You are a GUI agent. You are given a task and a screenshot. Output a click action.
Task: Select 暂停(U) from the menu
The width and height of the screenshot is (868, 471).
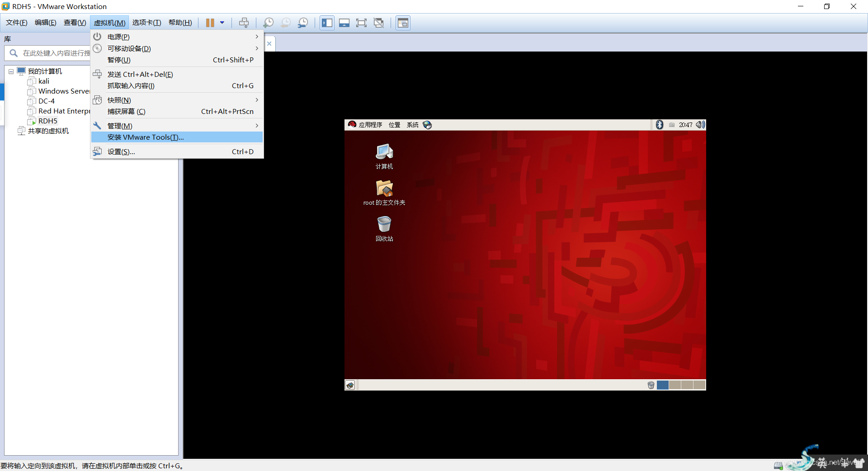coord(177,60)
